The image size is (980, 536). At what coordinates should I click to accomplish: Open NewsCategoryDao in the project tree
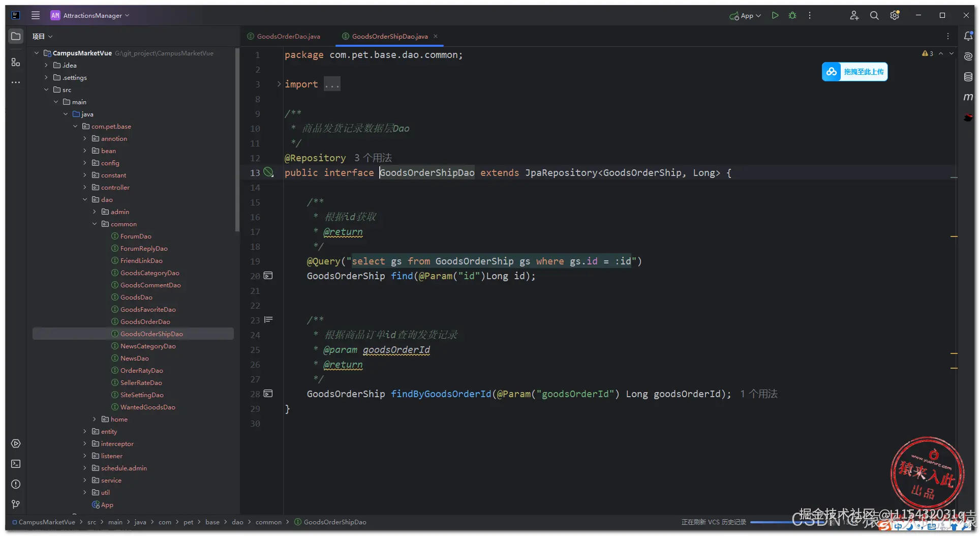[x=148, y=346]
